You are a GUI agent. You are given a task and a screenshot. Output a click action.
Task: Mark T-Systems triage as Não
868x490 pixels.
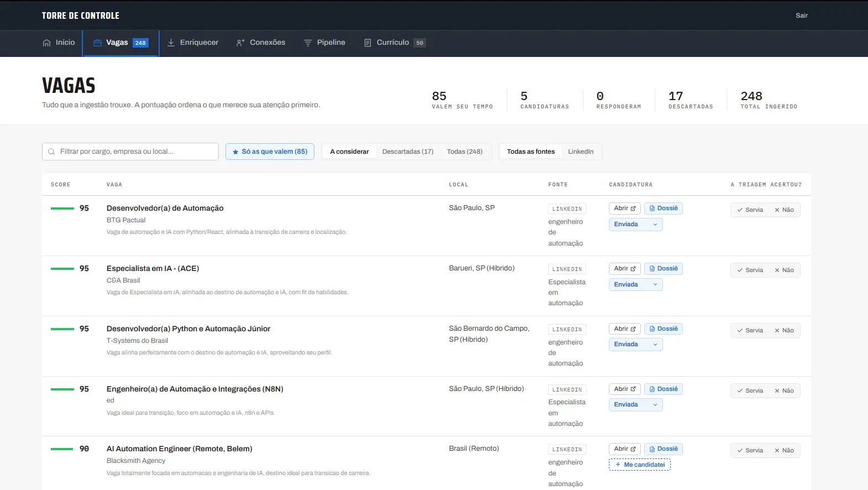784,331
